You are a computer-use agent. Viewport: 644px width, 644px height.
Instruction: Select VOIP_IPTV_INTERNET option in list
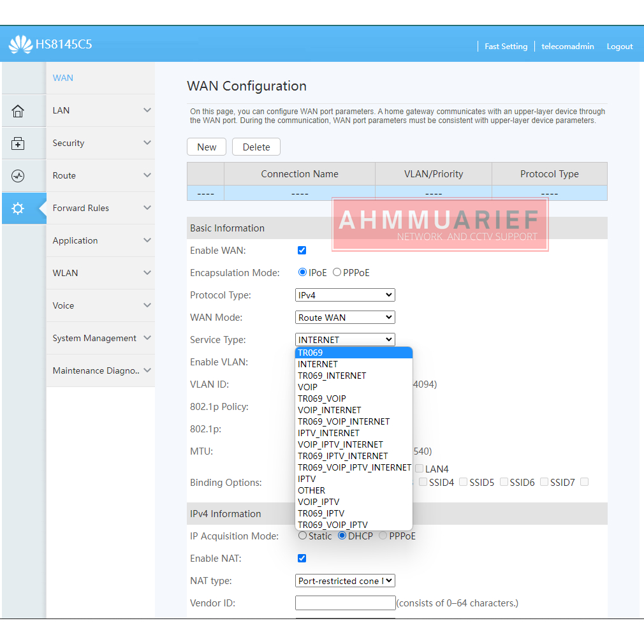click(340, 444)
